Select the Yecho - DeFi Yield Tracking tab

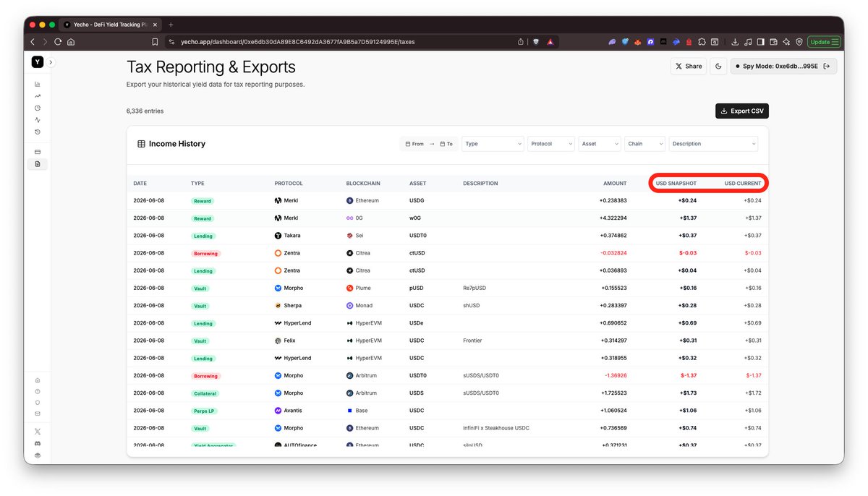coord(110,24)
